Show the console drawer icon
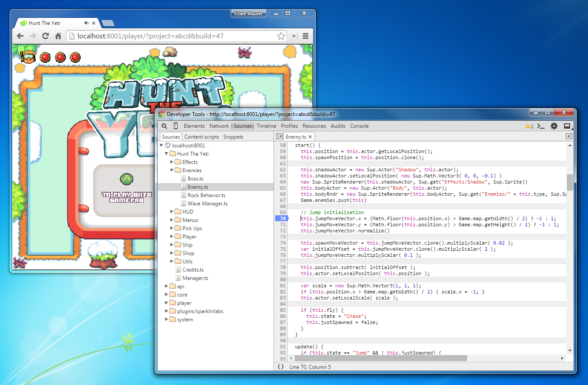The width and height of the screenshot is (588, 385). pyautogui.click(x=541, y=126)
